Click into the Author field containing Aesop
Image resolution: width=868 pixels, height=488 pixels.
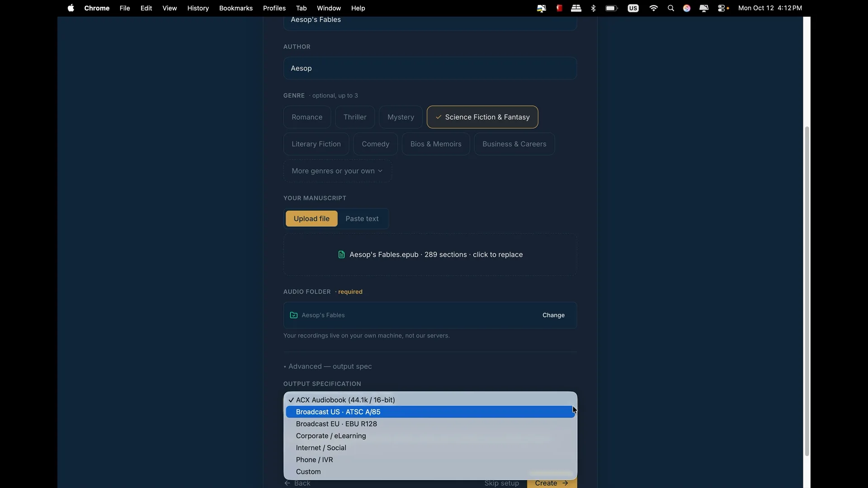(430, 68)
